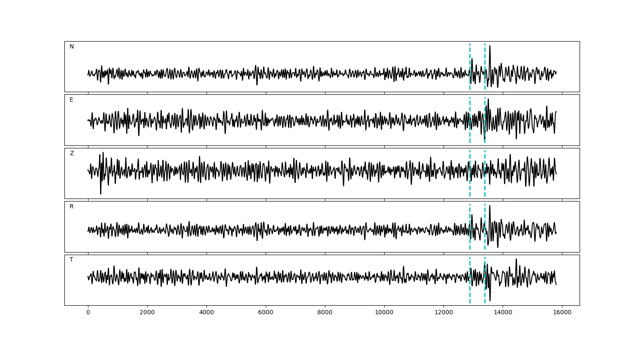The width and height of the screenshot is (644, 343).
Task: Click the 8000 x-axis tick label
Action: tap(325, 313)
